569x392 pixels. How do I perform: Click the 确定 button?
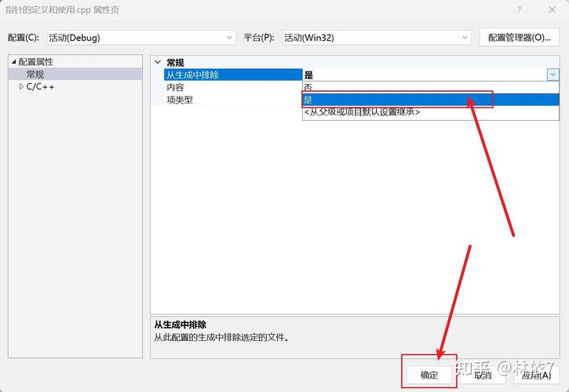click(429, 375)
